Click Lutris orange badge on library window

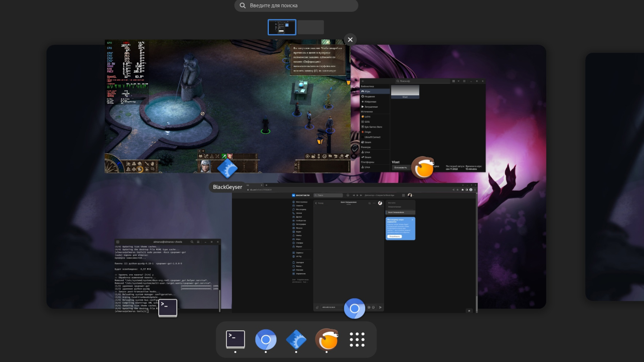pyautogui.click(x=423, y=167)
